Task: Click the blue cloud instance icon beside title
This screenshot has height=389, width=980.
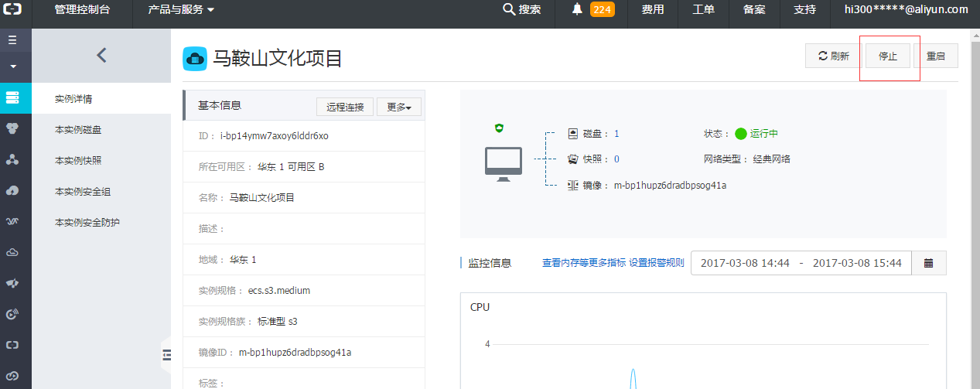Action: (x=195, y=58)
